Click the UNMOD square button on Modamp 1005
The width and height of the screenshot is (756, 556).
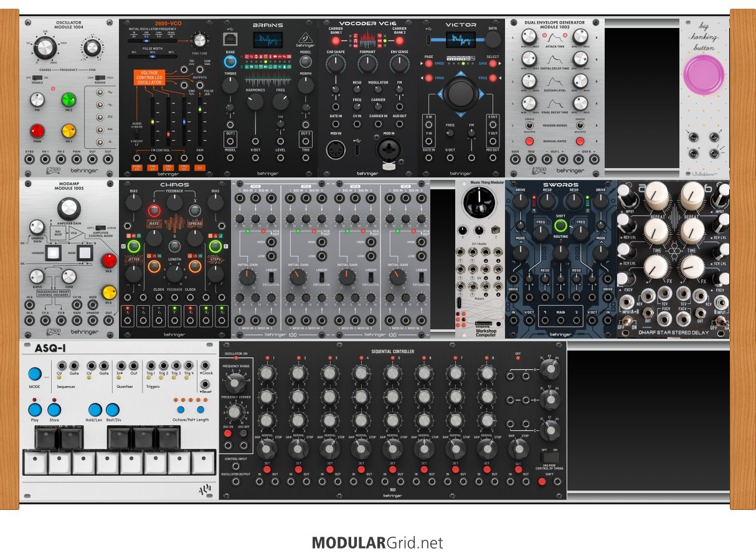click(x=54, y=253)
